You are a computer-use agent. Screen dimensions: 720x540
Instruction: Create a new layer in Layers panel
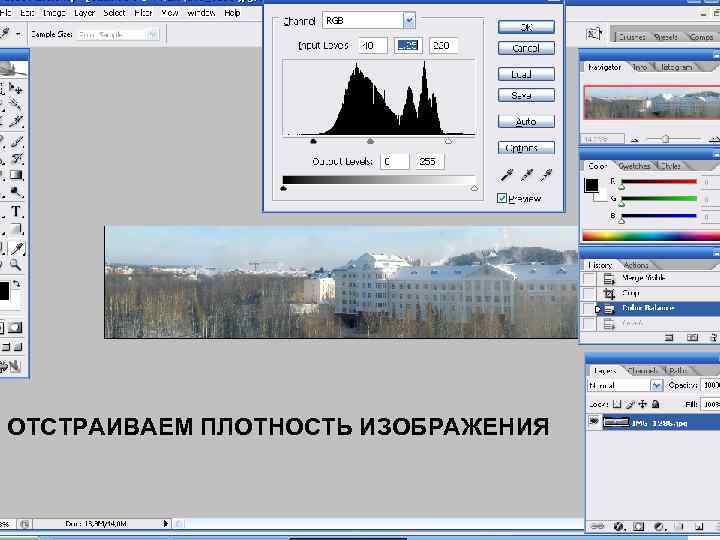pyautogui.click(x=699, y=526)
